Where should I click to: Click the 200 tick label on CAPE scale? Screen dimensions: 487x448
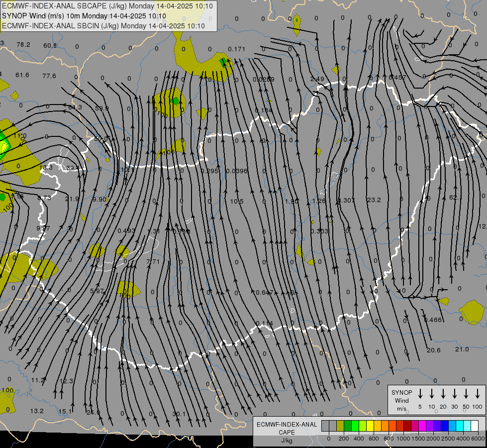pos(344,439)
